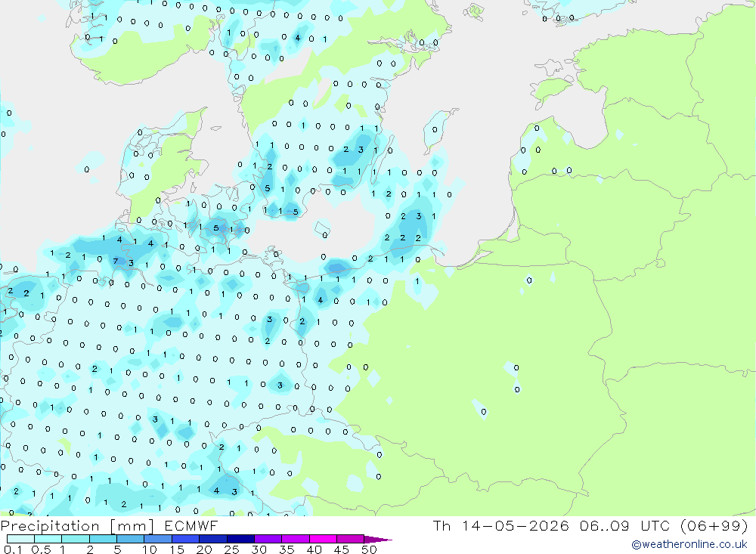The width and height of the screenshot is (756, 554).
Task: Select the legend swatch between 10 and 15
Action: 158,539
